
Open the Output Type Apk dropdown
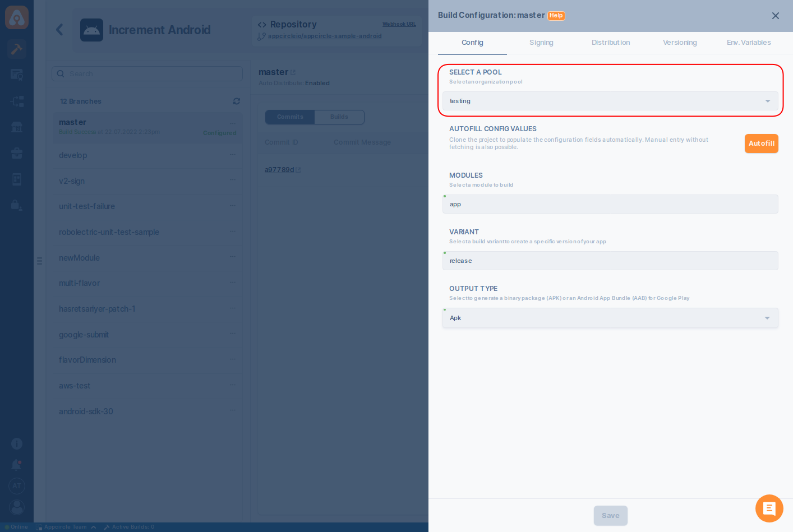tap(610, 318)
